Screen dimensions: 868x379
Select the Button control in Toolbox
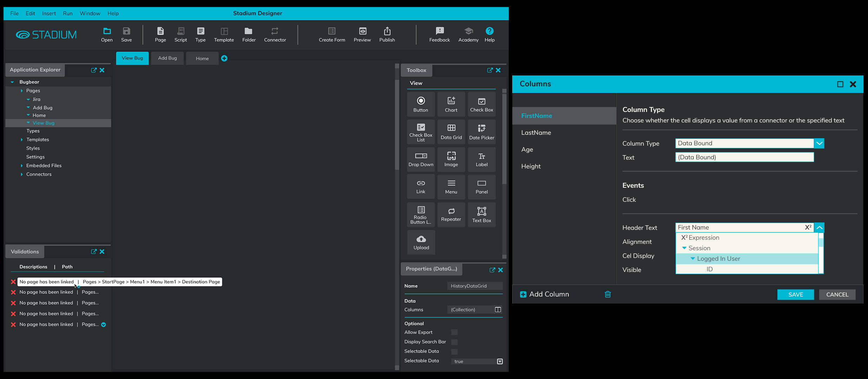pyautogui.click(x=421, y=104)
